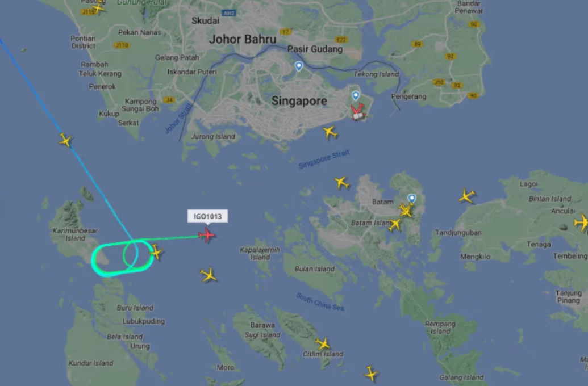Screen dimensions: 588x386
Task: Click the yellow aircraft west of Lagoi
Action: (467, 196)
